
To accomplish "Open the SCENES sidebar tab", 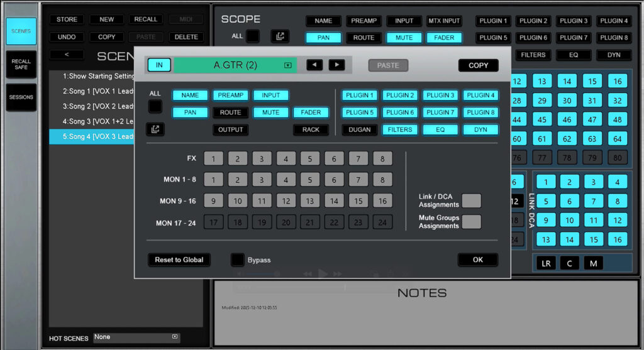I will 21,31.
